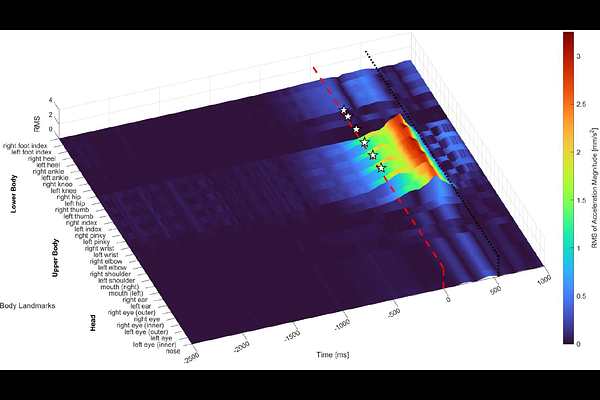The width and height of the screenshot is (600, 400).
Task: Click the 'left eye (inner)' label
Action: [x=155, y=345]
